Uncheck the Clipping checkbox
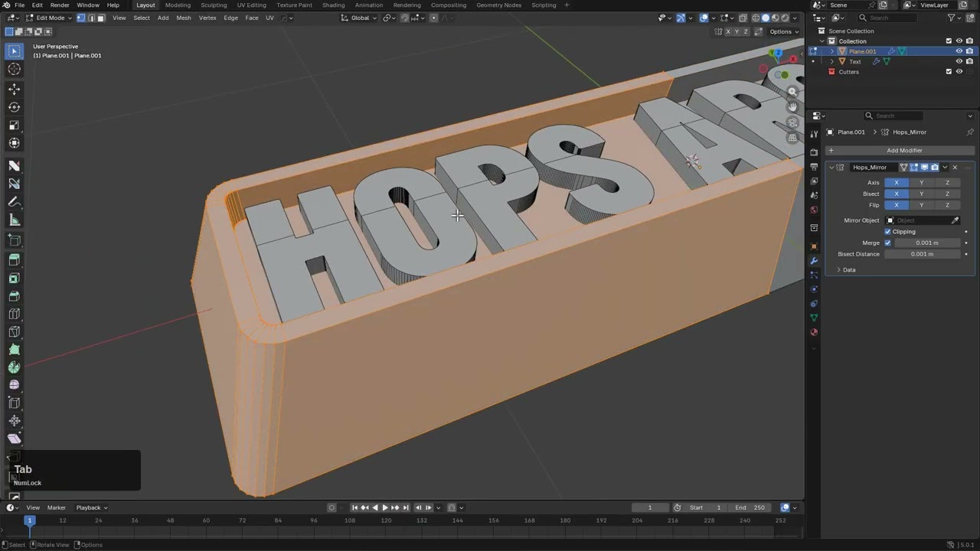980x551 pixels. click(888, 232)
